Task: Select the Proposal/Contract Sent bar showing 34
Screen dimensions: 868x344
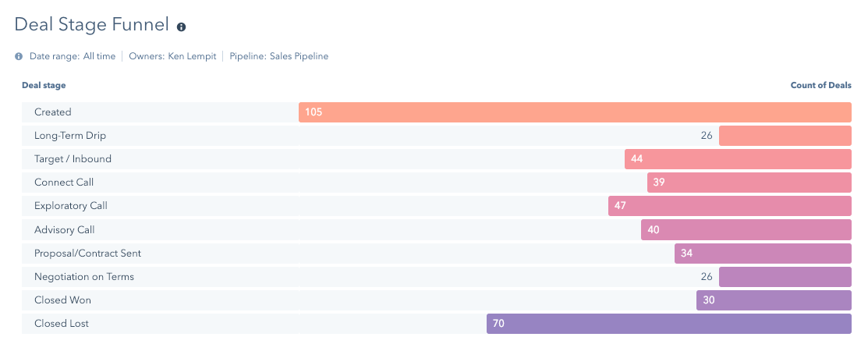Action: [x=763, y=254]
